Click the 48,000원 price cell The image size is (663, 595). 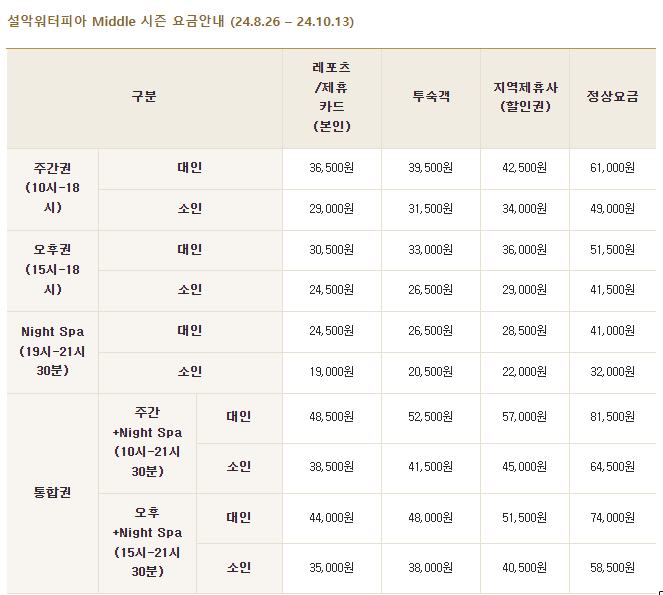tap(430, 518)
